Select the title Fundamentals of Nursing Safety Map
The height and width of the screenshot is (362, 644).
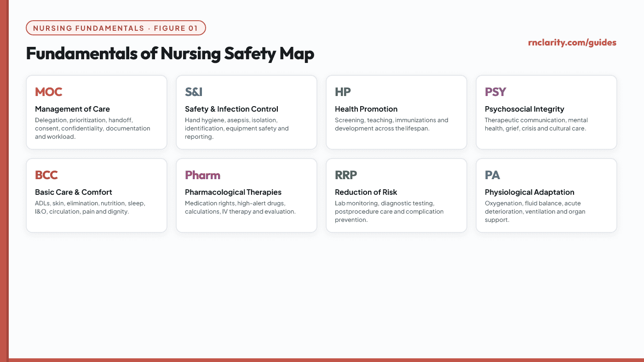pyautogui.click(x=170, y=54)
